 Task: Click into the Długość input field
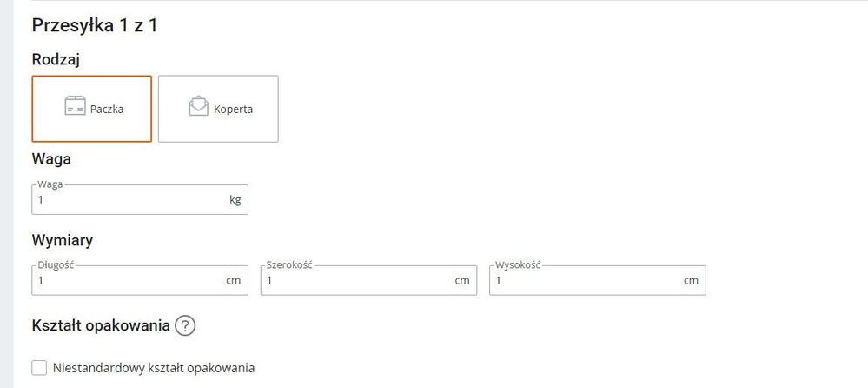point(126,281)
